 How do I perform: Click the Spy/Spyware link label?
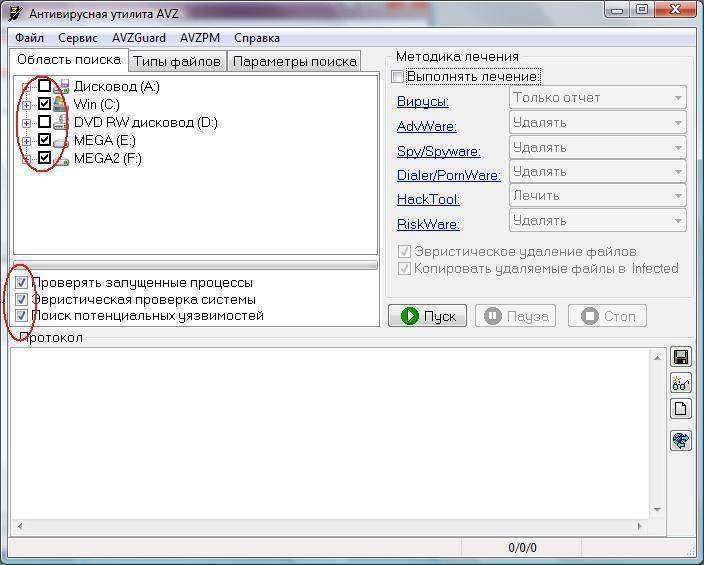point(438,151)
